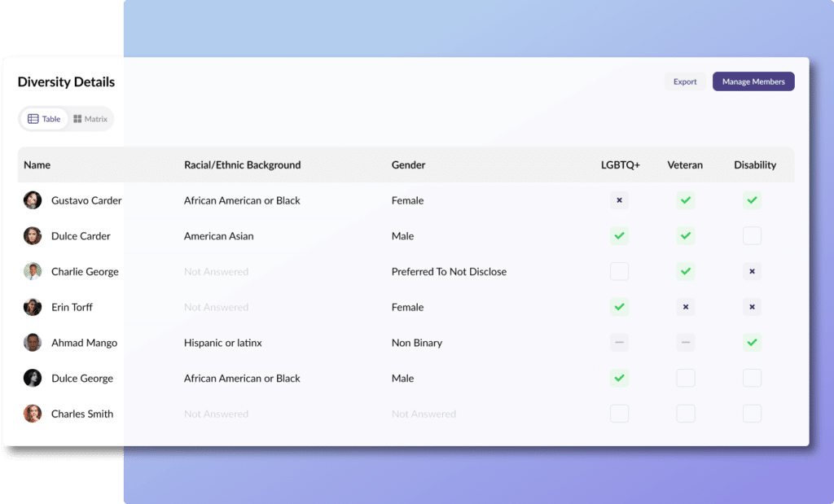This screenshot has width=834, height=504.
Task: Click Charles Smith's avatar icon
Action: [x=33, y=414]
